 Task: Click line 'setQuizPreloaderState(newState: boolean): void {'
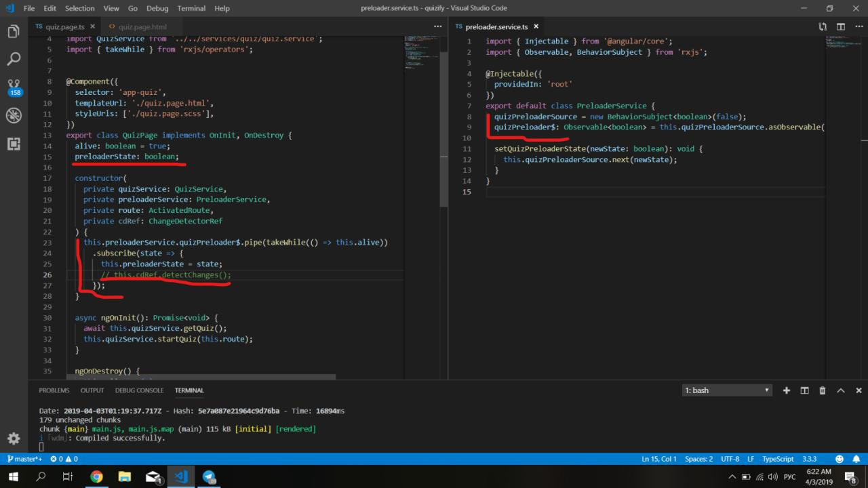pos(599,148)
